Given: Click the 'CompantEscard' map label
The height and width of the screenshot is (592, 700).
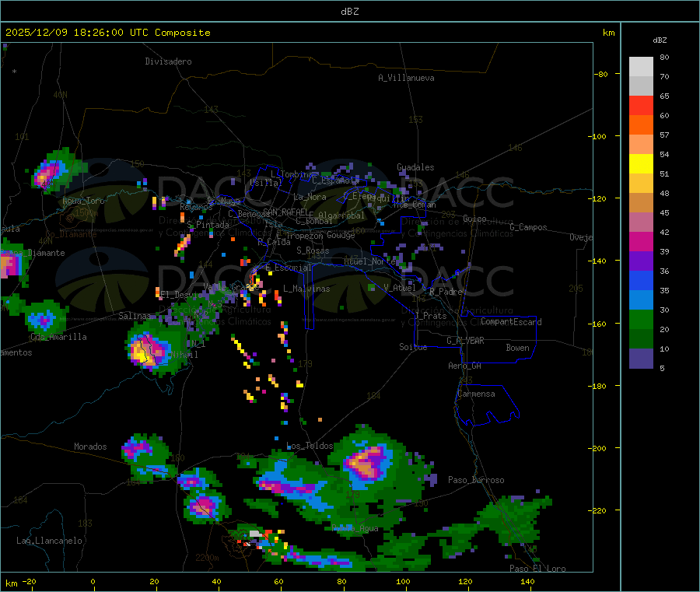Looking at the screenshot, I should (x=511, y=322).
